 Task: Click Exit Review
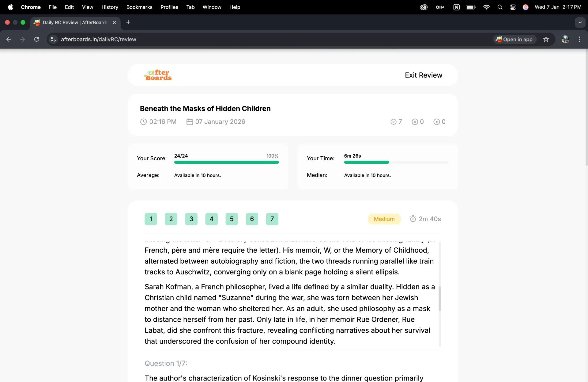424,75
